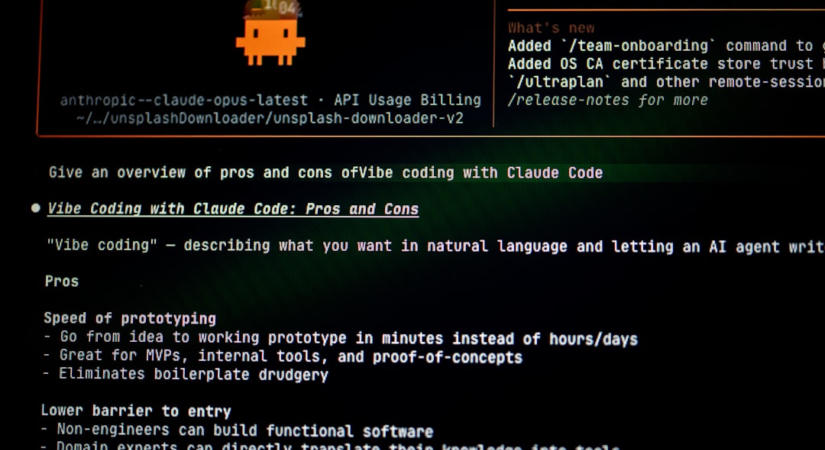Click the 'What's new' heading
Viewport: 825px width, 450px height.
551,28
